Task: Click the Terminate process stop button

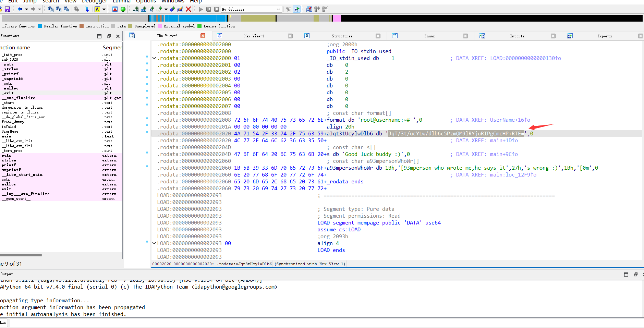Action: tap(217, 9)
